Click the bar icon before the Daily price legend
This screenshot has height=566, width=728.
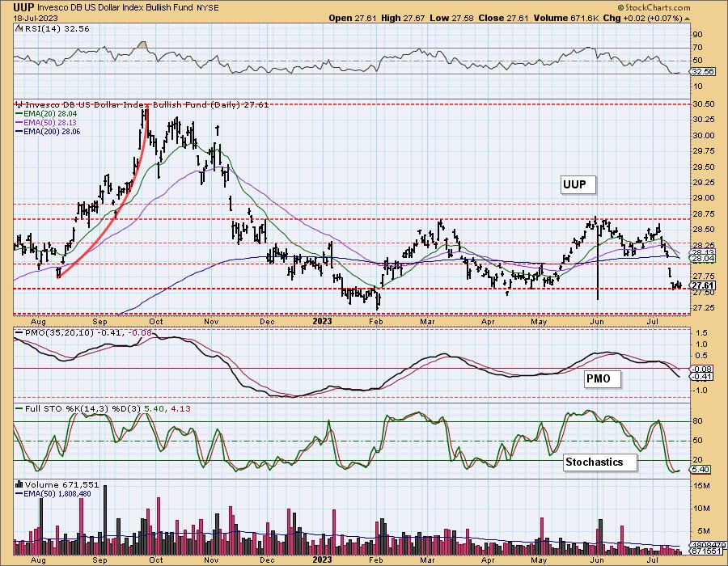pos(19,104)
